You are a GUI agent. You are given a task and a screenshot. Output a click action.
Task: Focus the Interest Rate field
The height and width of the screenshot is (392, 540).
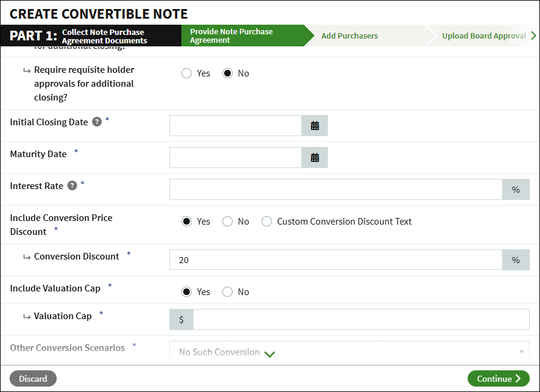[x=336, y=189]
